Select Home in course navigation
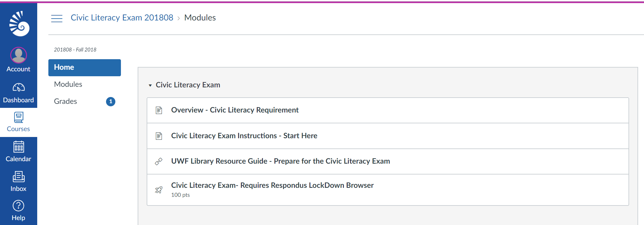The width and height of the screenshot is (644, 225). click(85, 68)
